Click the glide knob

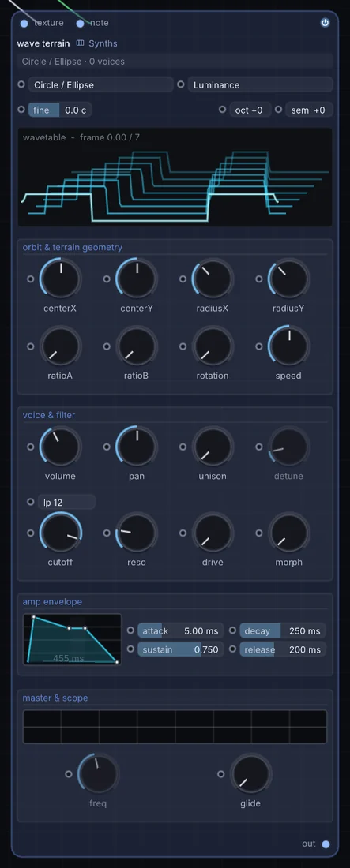(250, 774)
